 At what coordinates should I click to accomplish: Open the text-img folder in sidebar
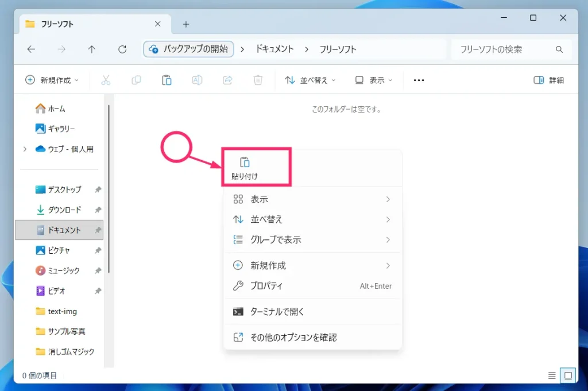(56, 311)
